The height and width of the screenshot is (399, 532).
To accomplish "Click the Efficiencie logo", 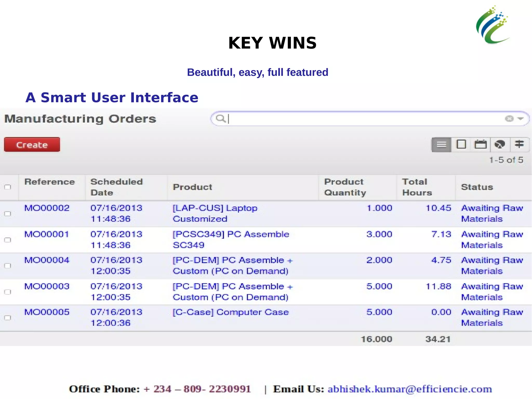I will click(x=492, y=25).
